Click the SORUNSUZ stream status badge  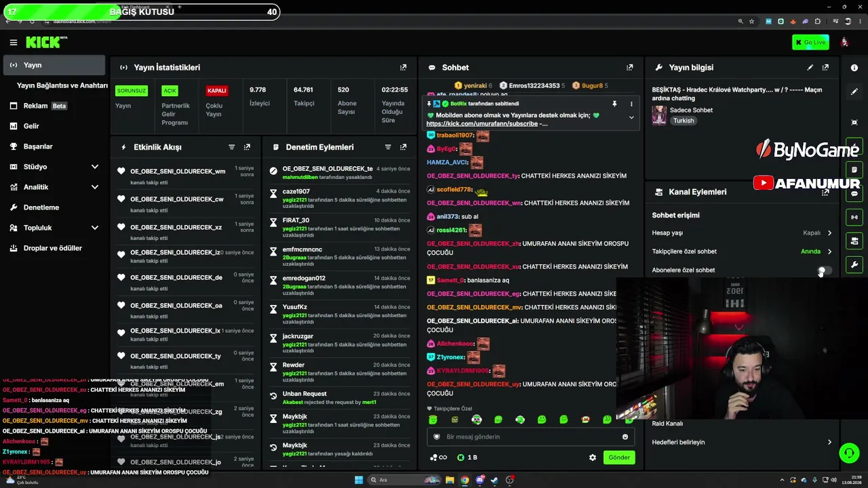131,91
